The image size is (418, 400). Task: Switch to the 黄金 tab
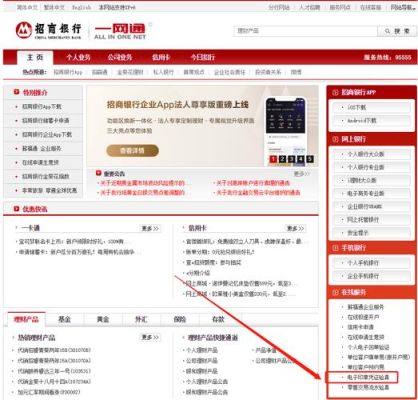pos(103,319)
